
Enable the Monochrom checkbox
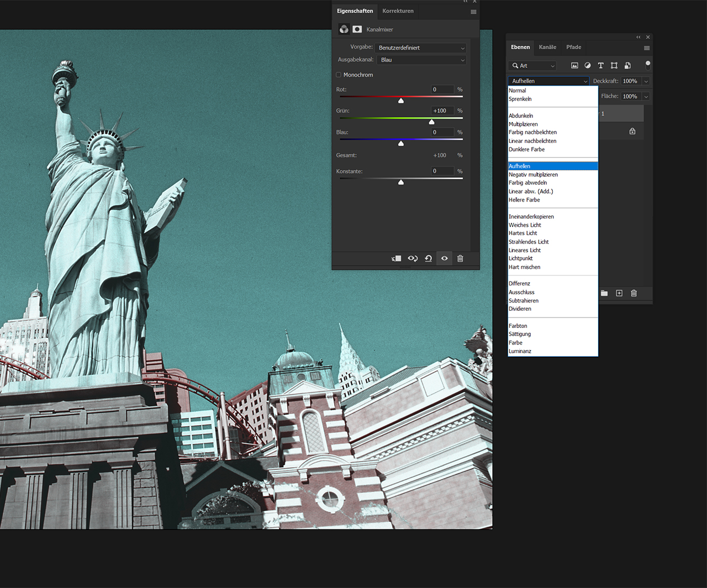339,75
